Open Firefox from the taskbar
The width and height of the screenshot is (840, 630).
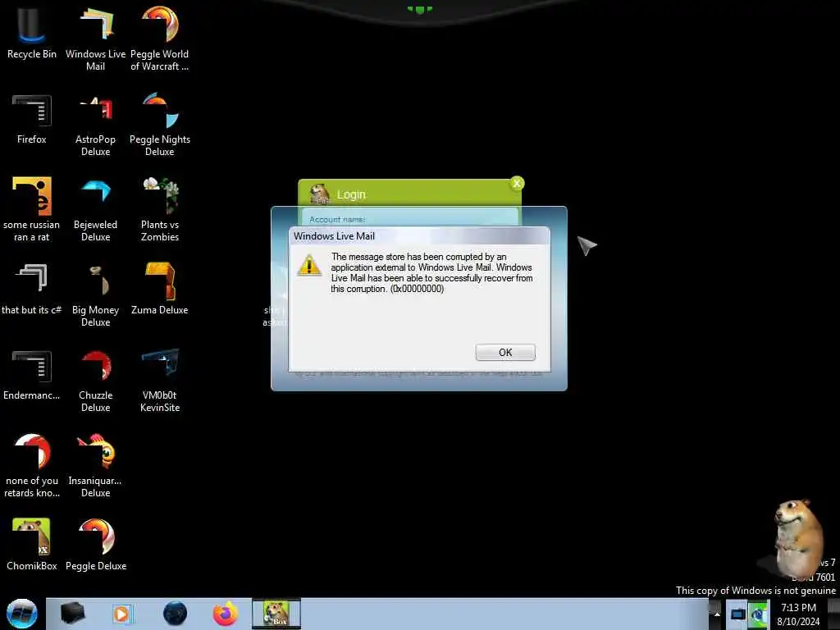click(226, 614)
